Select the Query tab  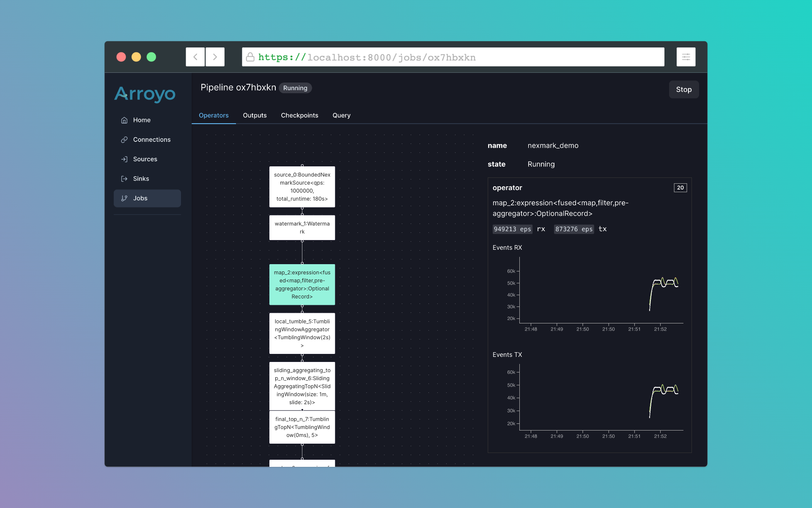[341, 115]
